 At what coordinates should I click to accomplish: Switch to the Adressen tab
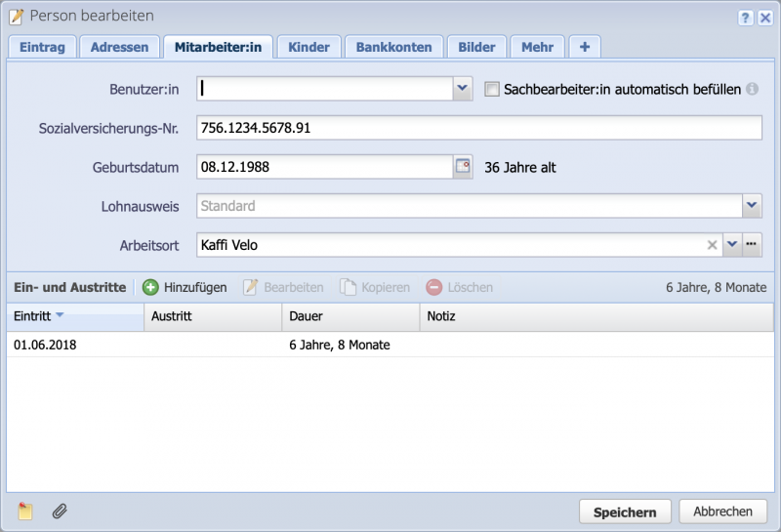click(x=119, y=47)
